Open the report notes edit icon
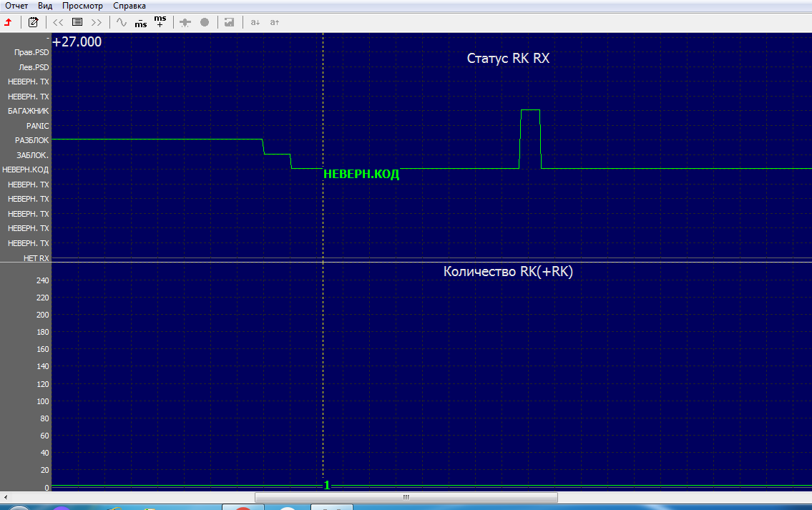812x510 pixels. [33, 22]
